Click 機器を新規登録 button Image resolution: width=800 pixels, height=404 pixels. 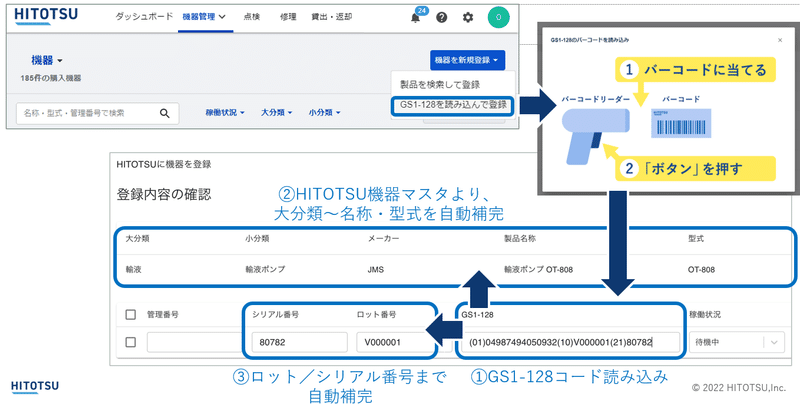(467, 60)
